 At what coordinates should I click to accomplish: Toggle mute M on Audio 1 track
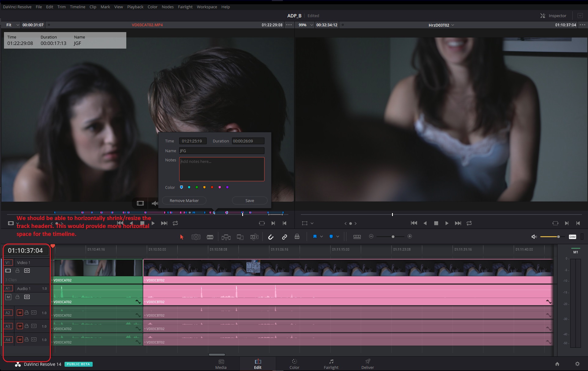[x=8, y=297]
